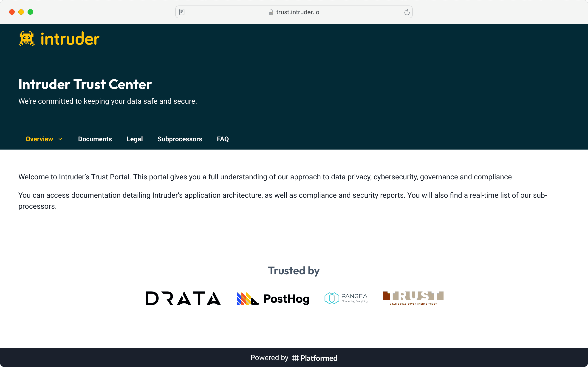Screen dimensions: 588x367
Task: Click the Platformed link in footer
Action: coord(319,358)
